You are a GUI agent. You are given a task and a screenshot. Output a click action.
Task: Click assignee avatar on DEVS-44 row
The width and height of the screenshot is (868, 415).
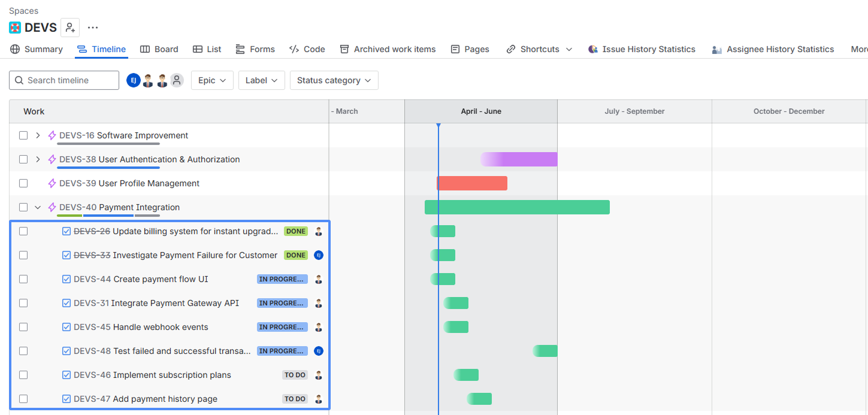[x=319, y=279]
